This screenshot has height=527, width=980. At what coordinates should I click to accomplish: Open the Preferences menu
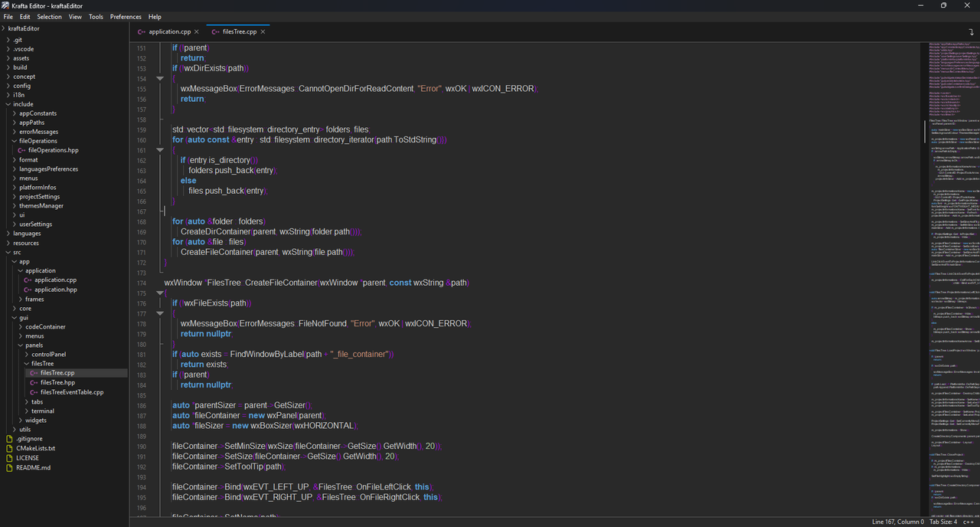pos(126,16)
